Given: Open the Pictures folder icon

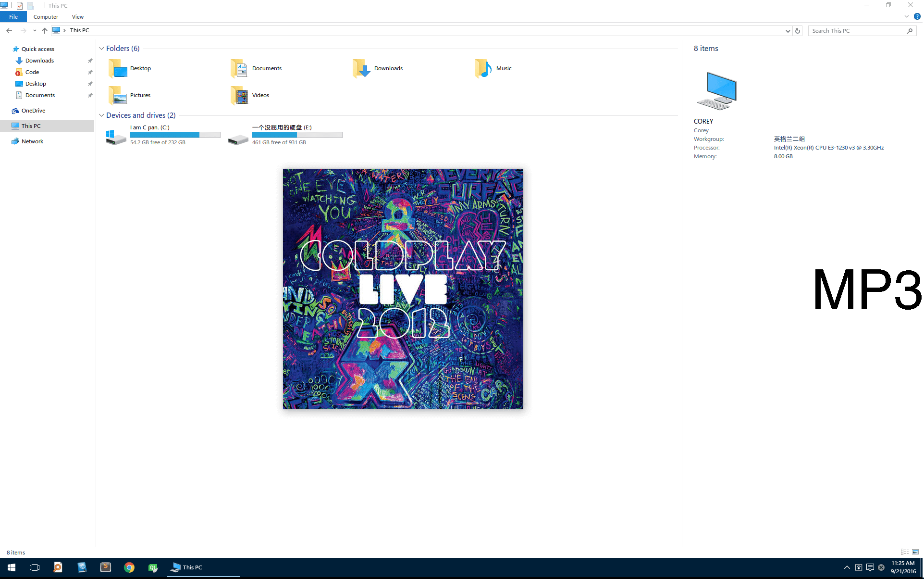Looking at the screenshot, I should pos(117,95).
